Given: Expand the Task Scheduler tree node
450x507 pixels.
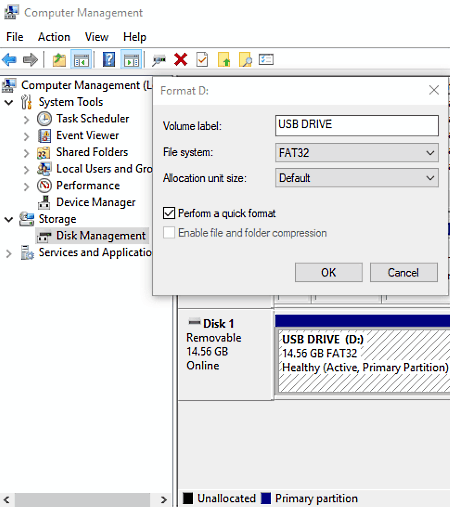Looking at the screenshot, I should (x=26, y=119).
